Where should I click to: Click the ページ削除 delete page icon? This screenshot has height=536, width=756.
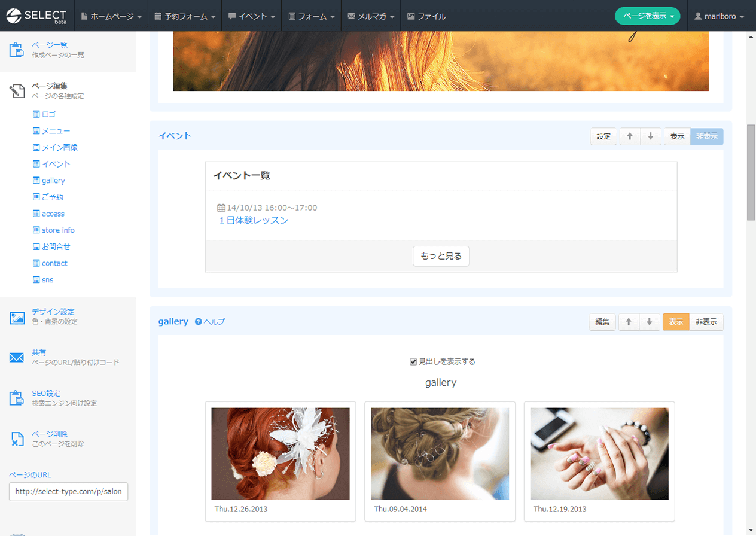(x=17, y=438)
